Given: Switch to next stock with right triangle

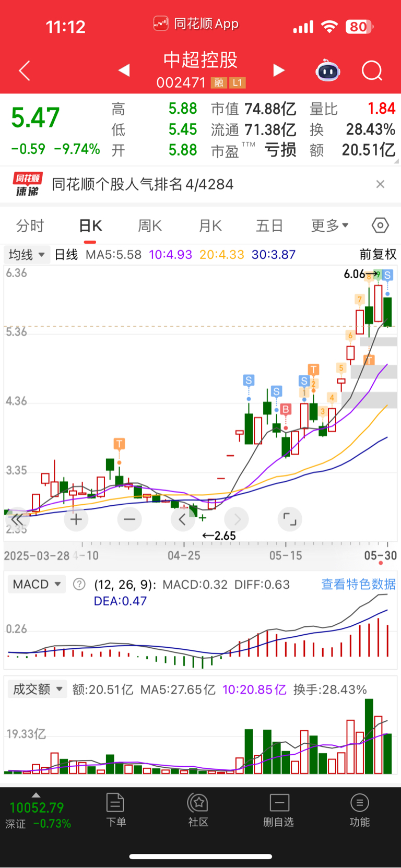Looking at the screenshot, I should click(x=279, y=70).
